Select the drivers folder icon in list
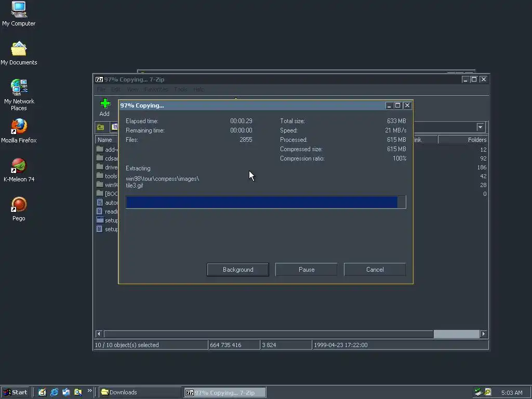Viewport: 532px width, 399px height. point(100,167)
